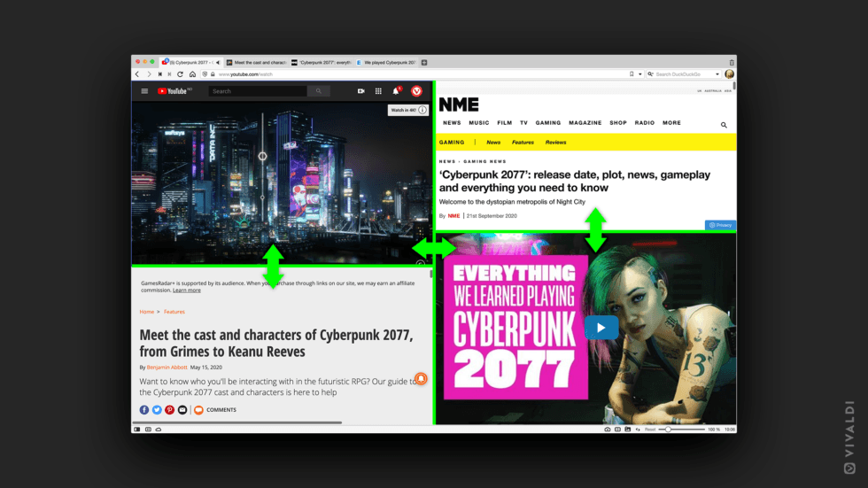Open SHOP in NME navigation
Viewport: 868px width, 488px height.
618,123
